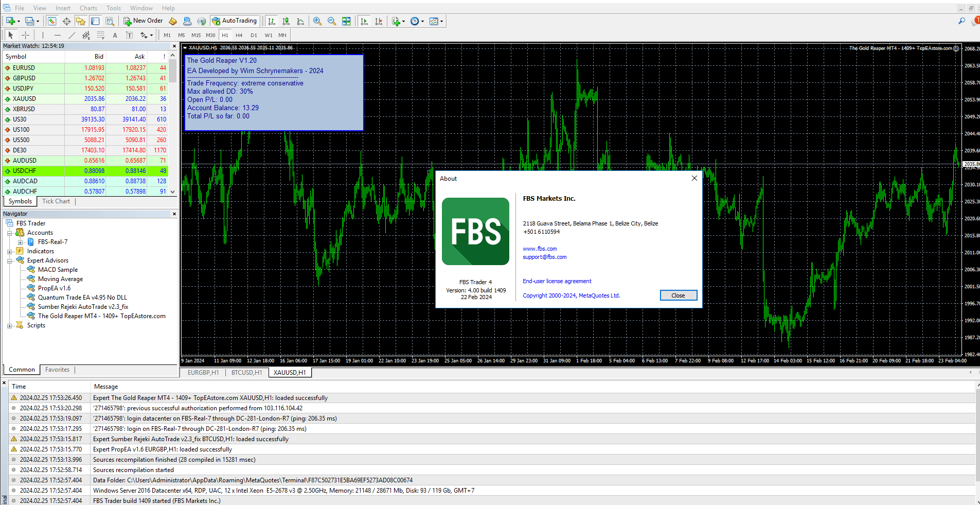The width and height of the screenshot is (980, 505).
Task: Select The Gold Reaper MT4 expert advisor
Action: click(101, 316)
